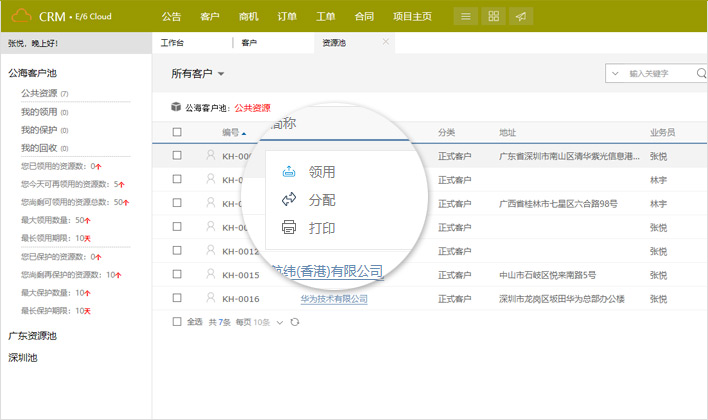Click into the 输入关键字 search field
This screenshot has width=708, height=420.
click(660, 74)
